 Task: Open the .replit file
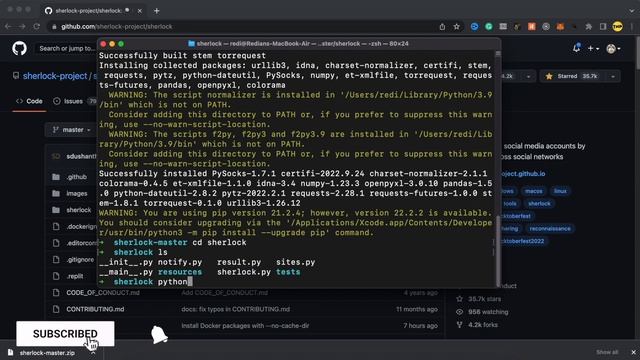pos(75,276)
